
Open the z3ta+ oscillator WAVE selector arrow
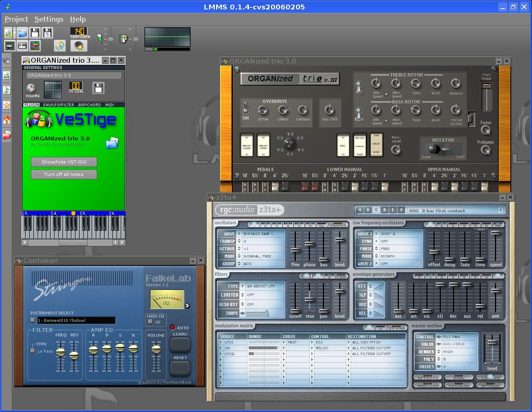coord(239,234)
